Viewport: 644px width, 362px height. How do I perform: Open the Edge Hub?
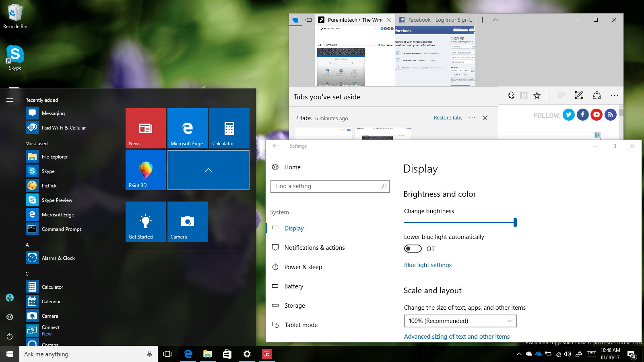[561, 95]
